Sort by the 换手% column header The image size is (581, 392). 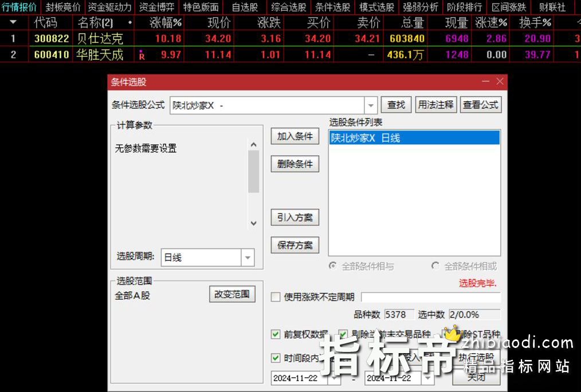pyautogui.click(x=535, y=22)
